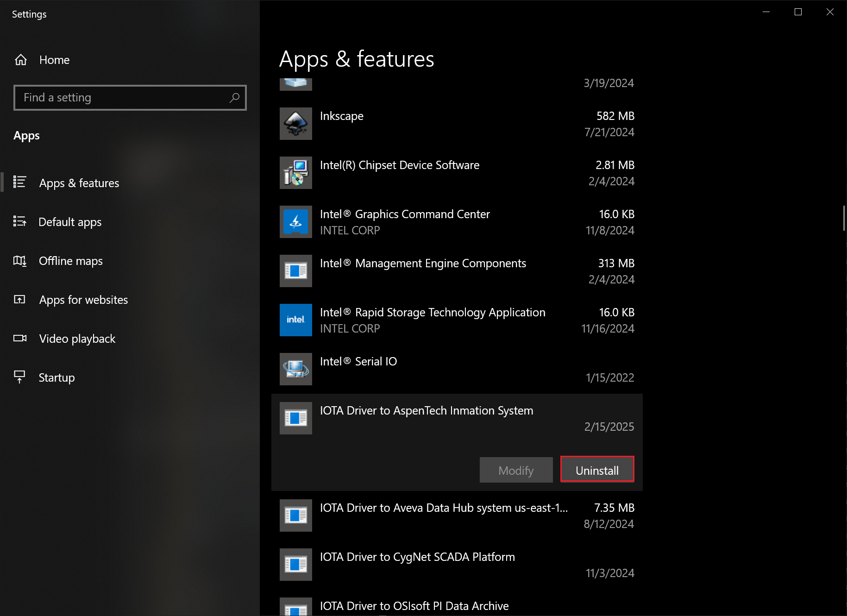Image resolution: width=847 pixels, height=616 pixels.
Task: Select Intel® Graphics Command Center entry
Action: point(457,222)
